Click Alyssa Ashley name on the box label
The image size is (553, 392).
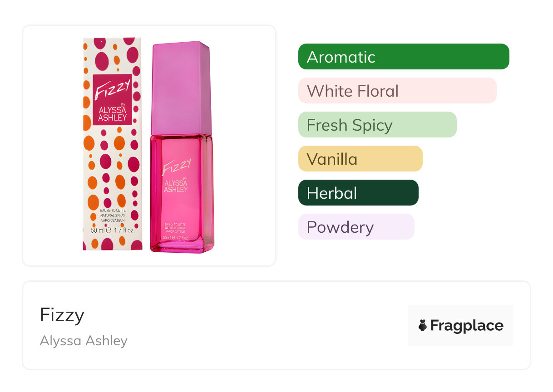[113, 114]
